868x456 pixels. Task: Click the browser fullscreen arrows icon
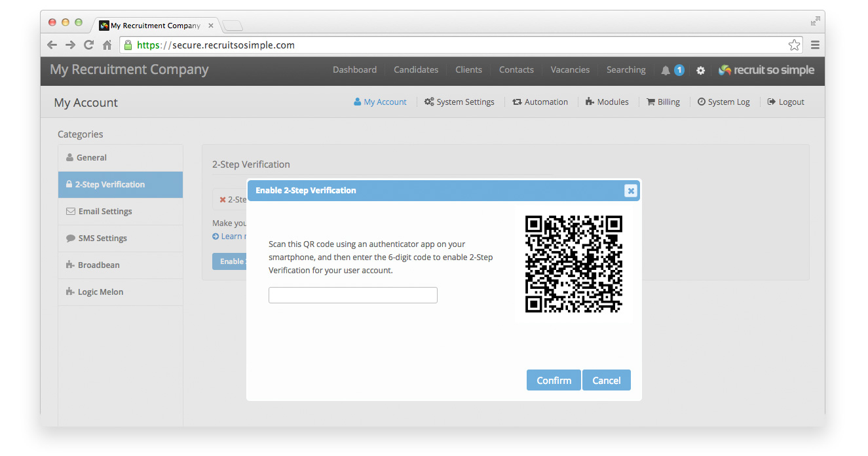(x=815, y=21)
